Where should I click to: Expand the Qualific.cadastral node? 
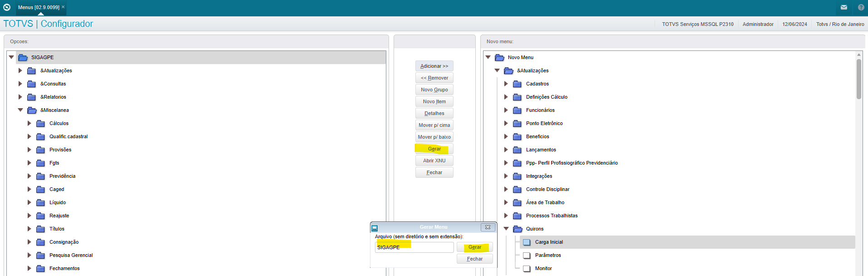click(29, 136)
